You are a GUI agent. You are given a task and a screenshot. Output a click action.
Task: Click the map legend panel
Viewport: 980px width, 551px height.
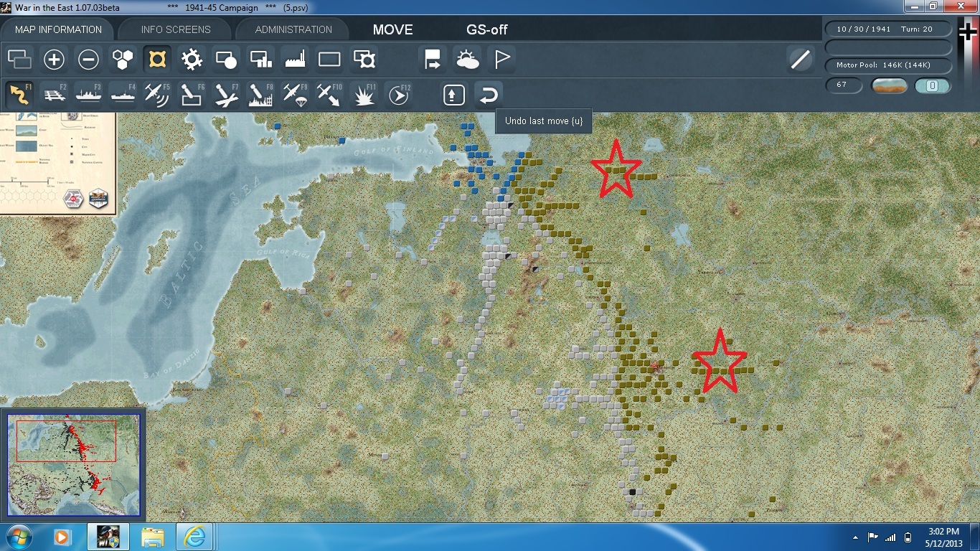pyautogui.click(x=57, y=163)
